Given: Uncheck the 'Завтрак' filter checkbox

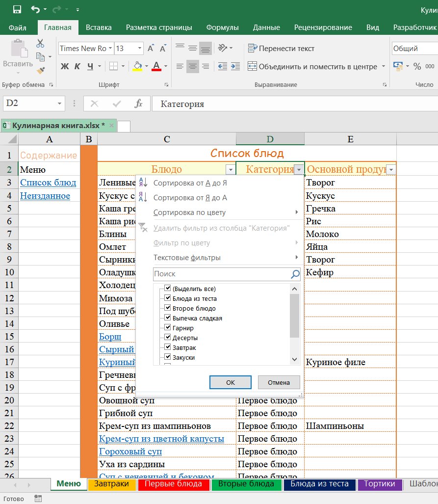Looking at the screenshot, I should (168, 347).
